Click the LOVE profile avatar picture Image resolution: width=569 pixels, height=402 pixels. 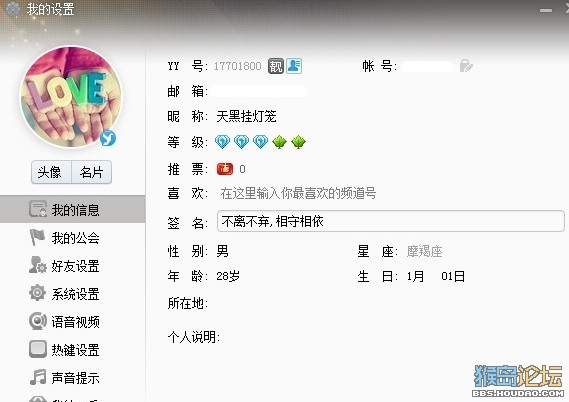[71, 97]
